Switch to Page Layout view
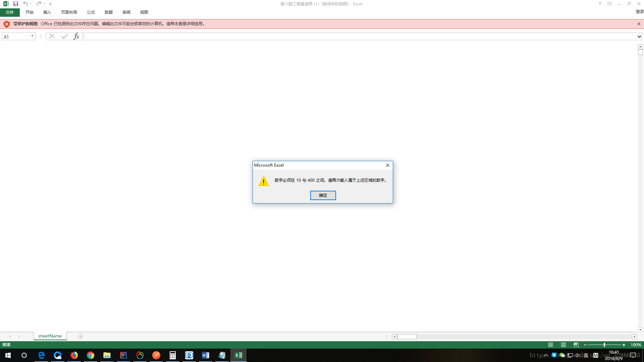The height and width of the screenshot is (362, 644). (x=563, y=345)
